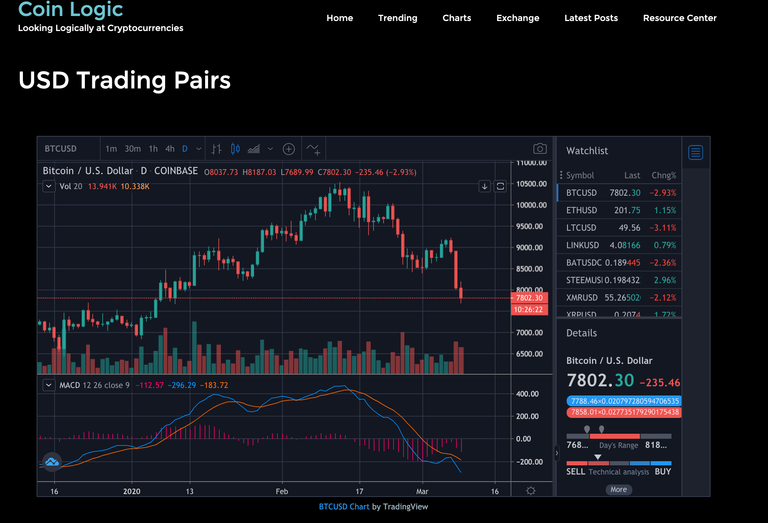This screenshot has width=768, height=523.
Task: Select LINKUSD row in the watchlist
Action: coord(619,245)
